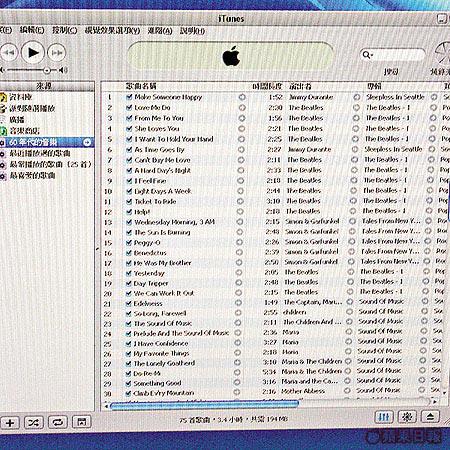The height and width of the screenshot is (450, 450).
Task: Show or hide the artwork pane button
Action: [x=82, y=423]
